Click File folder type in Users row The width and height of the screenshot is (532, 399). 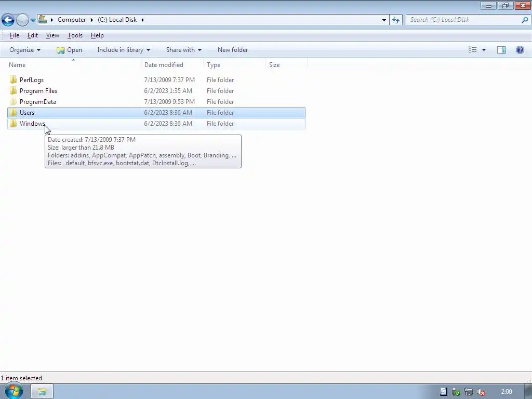pyautogui.click(x=220, y=113)
